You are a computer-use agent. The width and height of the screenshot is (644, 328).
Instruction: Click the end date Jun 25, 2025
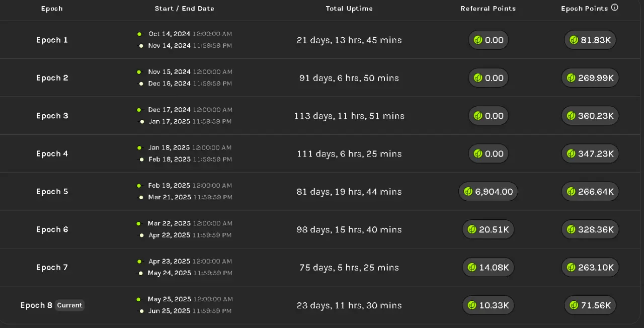coord(169,311)
